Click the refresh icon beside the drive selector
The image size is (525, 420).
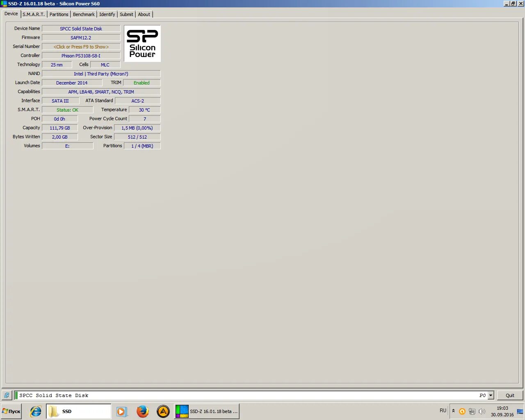pos(7,395)
